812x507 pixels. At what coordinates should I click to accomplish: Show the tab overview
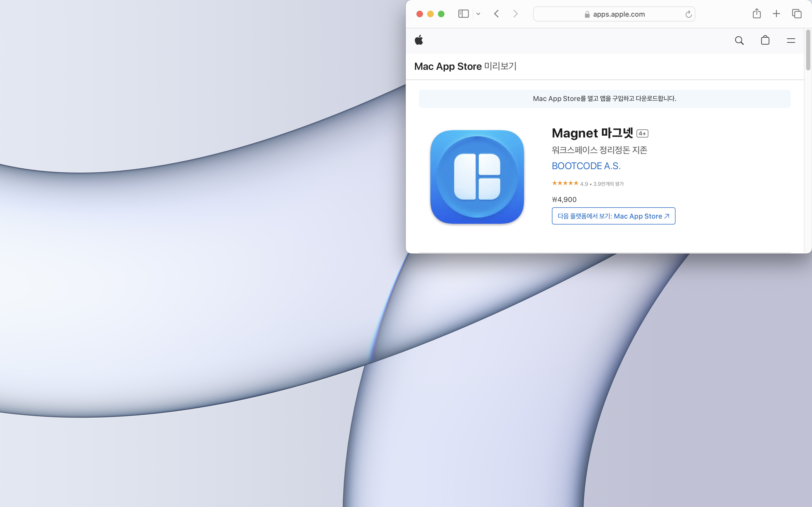point(797,14)
